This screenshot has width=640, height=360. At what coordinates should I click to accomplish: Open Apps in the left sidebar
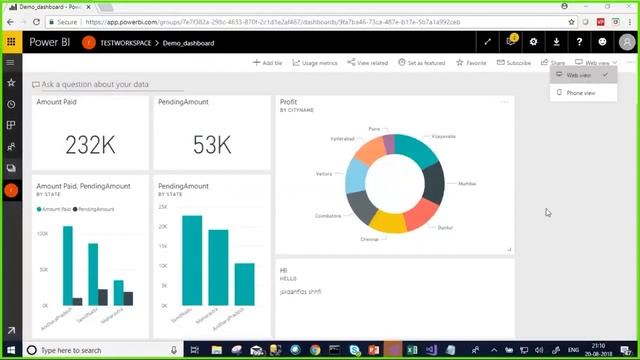(x=11, y=125)
